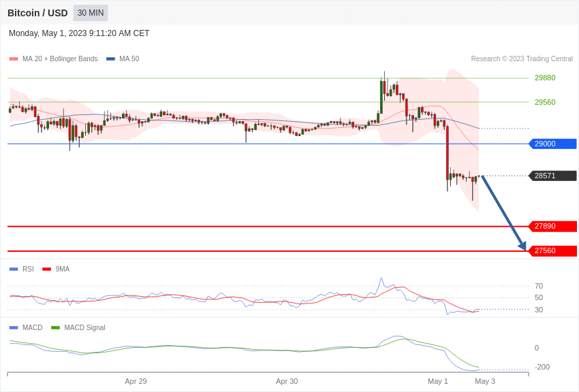The width and height of the screenshot is (579, 392).
Task: Click the 'MA 50' legend label
Action: [129, 59]
